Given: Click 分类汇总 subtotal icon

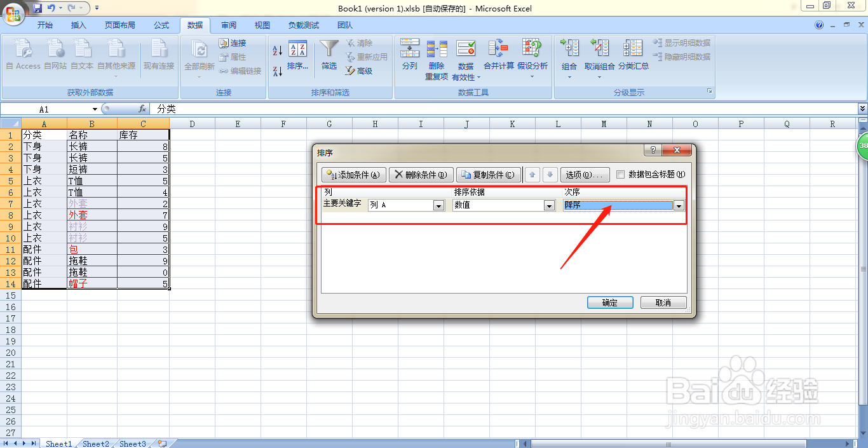Looking at the screenshot, I should 634,55.
